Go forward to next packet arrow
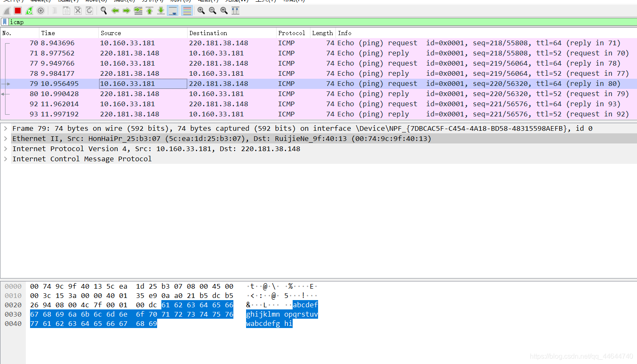Image resolution: width=637 pixels, height=364 pixels. point(127,11)
